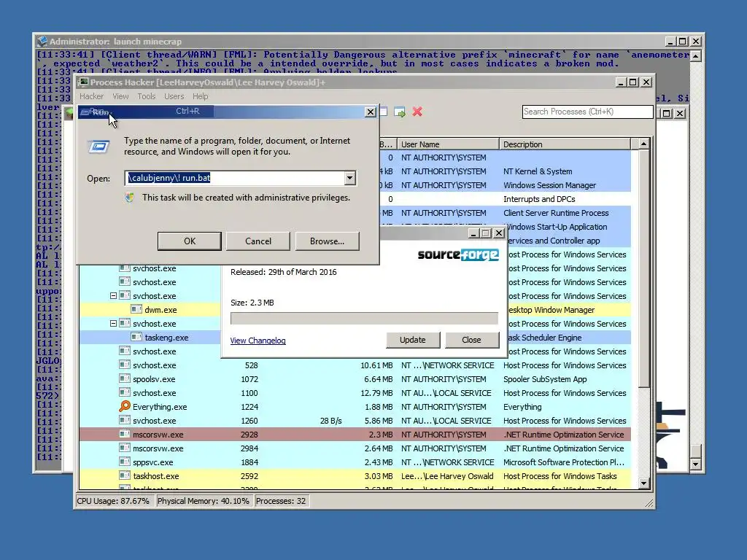Confirm Run dialog with OK

click(x=190, y=241)
